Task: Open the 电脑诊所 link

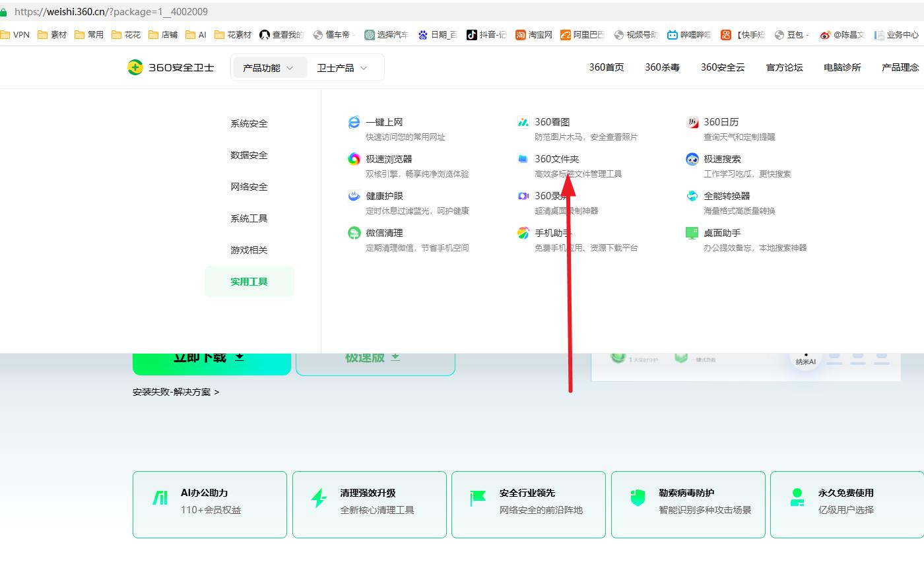Action: tap(842, 67)
